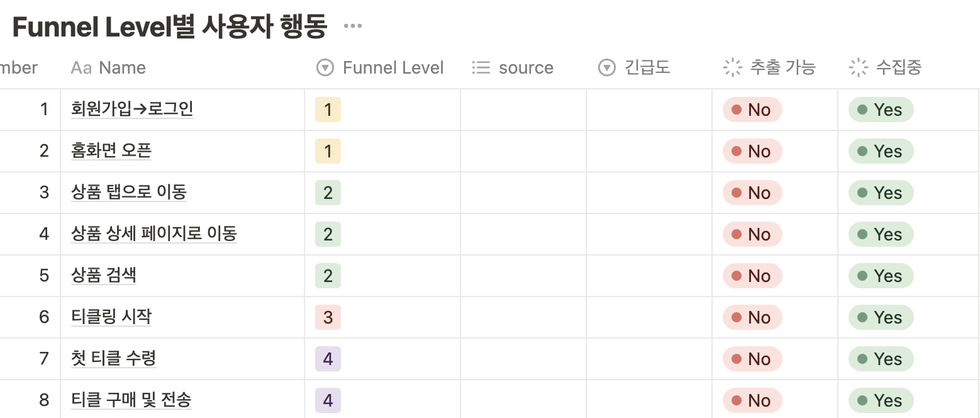
Task: Click the multi-select list icon beside source
Action: point(481,68)
